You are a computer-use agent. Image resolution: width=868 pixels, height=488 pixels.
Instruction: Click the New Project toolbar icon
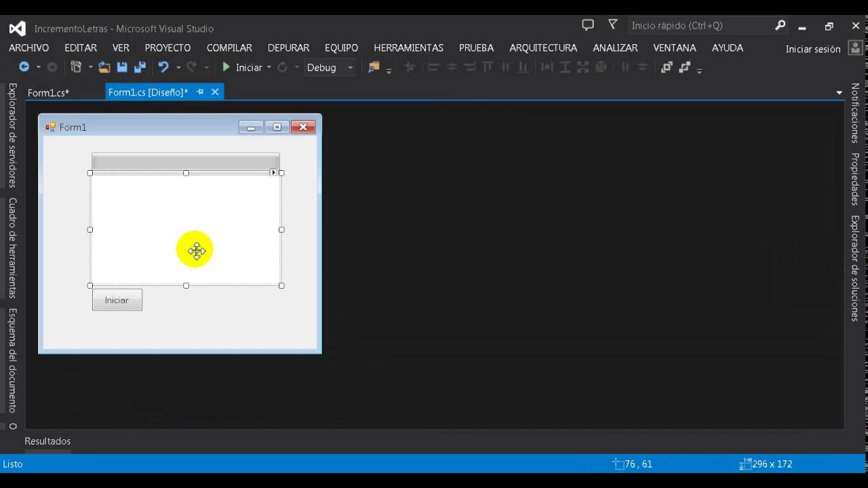click(76, 67)
